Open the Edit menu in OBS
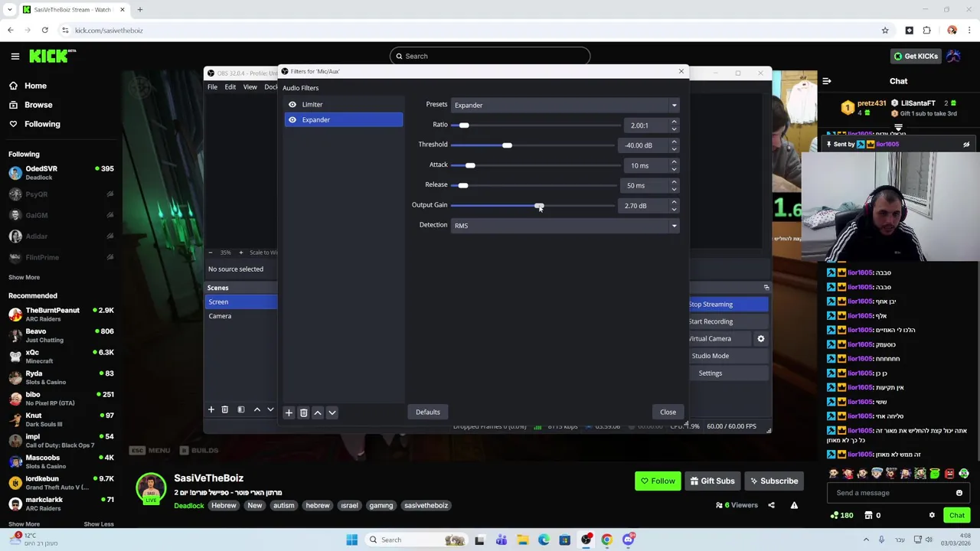Viewport: 980px width, 551px height. coord(230,87)
